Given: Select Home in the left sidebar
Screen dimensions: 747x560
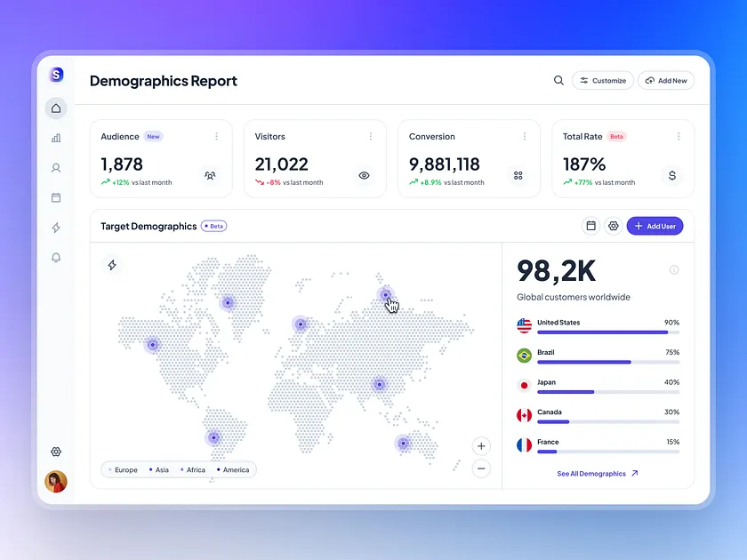Looking at the screenshot, I should pos(56,108).
